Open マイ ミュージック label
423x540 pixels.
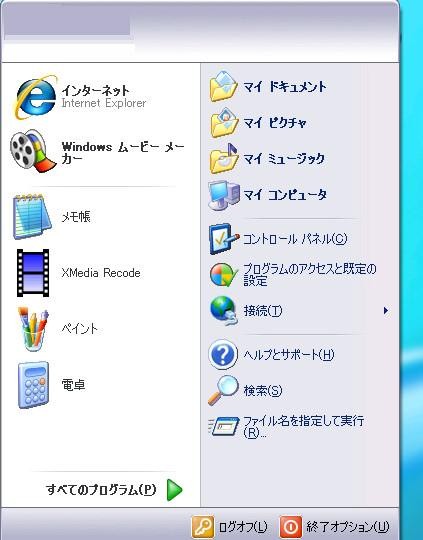tap(284, 159)
